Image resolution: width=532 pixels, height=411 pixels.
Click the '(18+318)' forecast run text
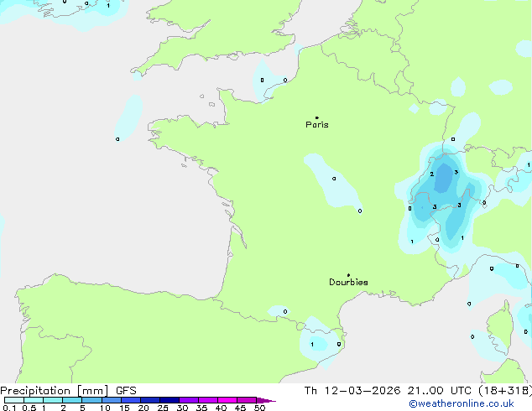[505, 391]
